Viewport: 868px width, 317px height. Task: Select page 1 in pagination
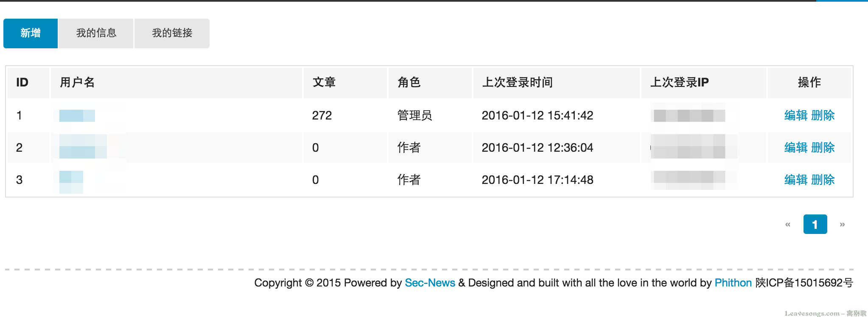click(815, 224)
